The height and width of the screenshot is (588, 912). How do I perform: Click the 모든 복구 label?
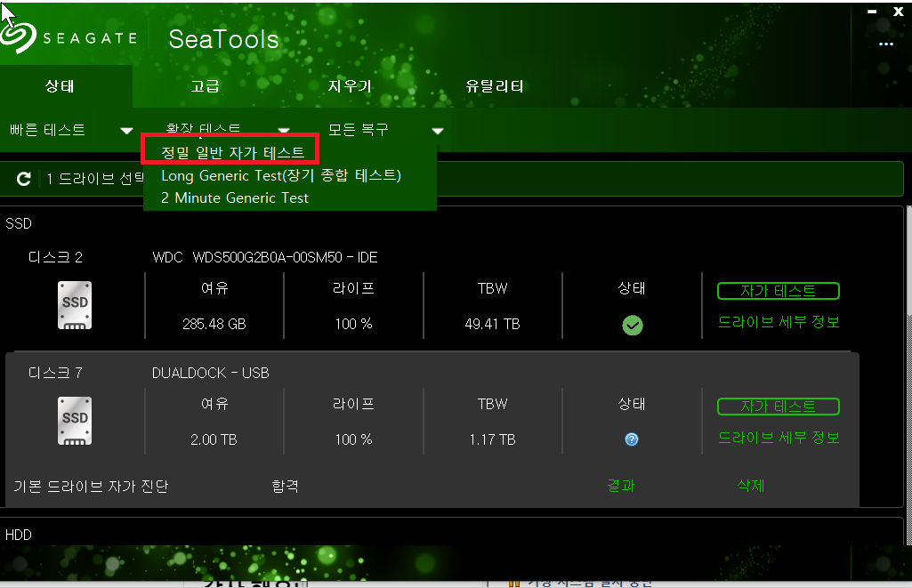point(359,129)
